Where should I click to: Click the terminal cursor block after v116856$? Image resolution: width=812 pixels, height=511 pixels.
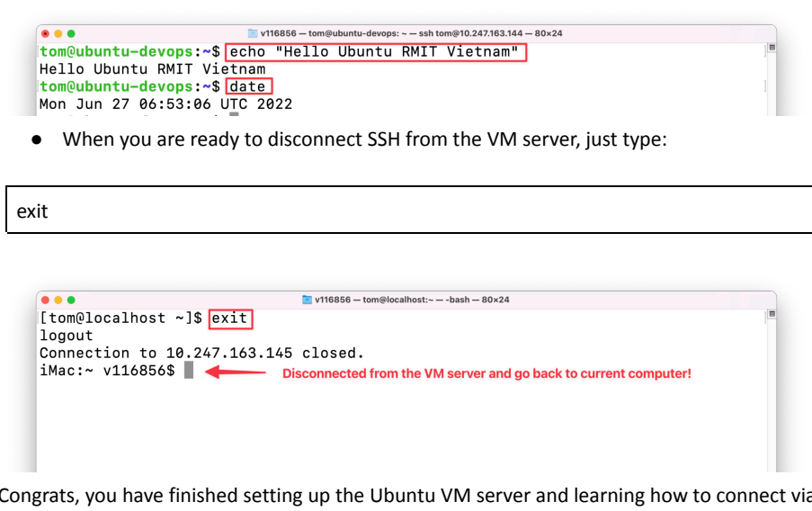[189, 370]
